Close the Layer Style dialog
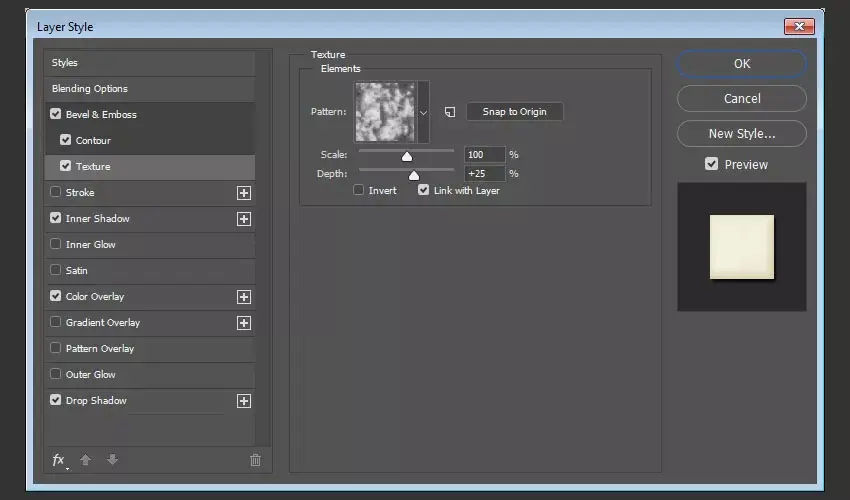The width and height of the screenshot is (850, 500). pos(799,26)
